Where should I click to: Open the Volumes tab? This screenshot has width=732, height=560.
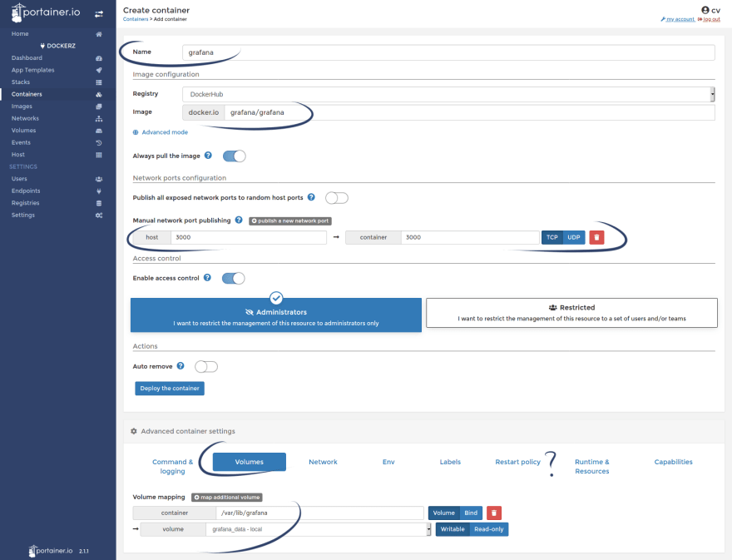[x=250, y=462]
